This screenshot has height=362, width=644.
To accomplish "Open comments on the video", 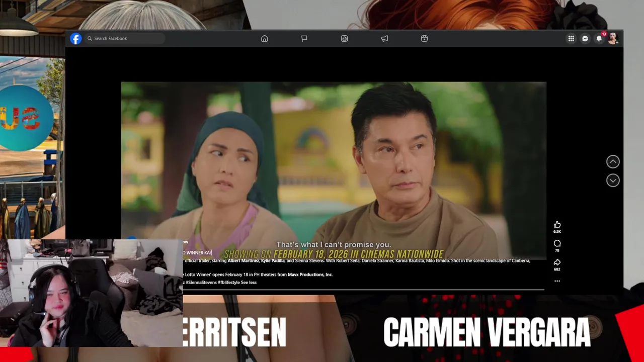I will [x=557, y=243].
